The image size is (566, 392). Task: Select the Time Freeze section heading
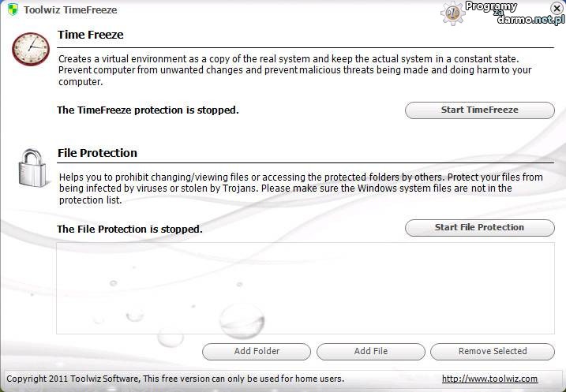coord(91,35)
